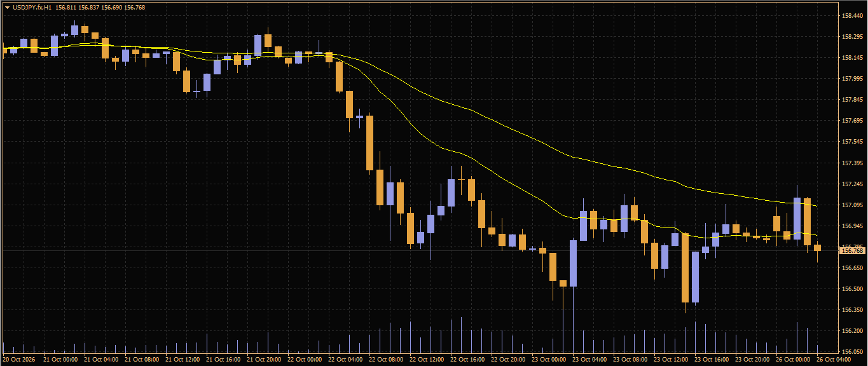Click the 23 Oct 04:00 time label

[589, 360]
